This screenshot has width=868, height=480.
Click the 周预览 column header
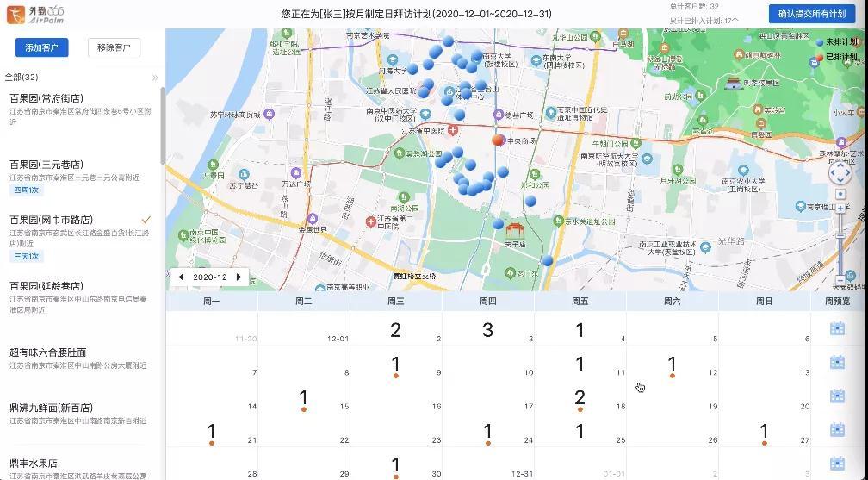coord(837,301)
